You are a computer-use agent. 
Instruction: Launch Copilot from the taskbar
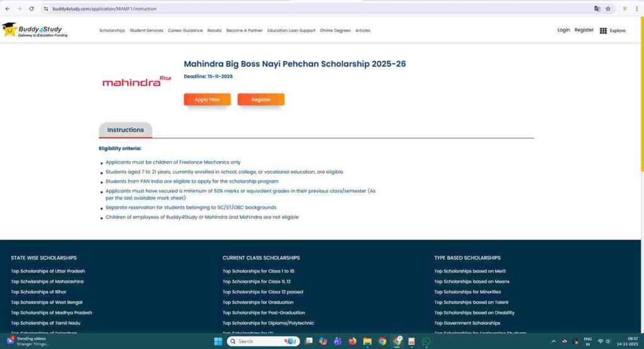click(x=323, y=341)
